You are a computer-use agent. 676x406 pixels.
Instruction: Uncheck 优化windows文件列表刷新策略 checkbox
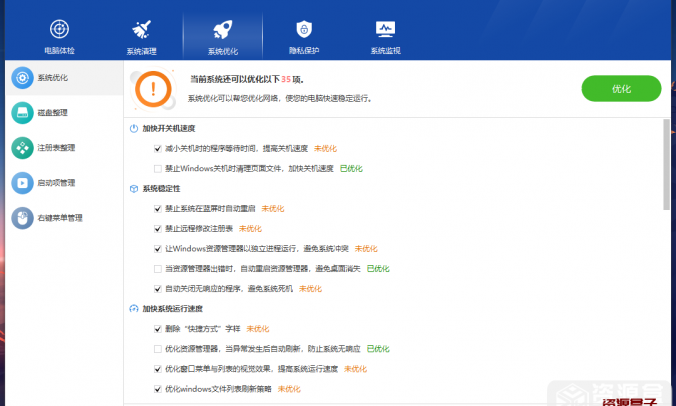pyautogui.click(x=158, y=389)
